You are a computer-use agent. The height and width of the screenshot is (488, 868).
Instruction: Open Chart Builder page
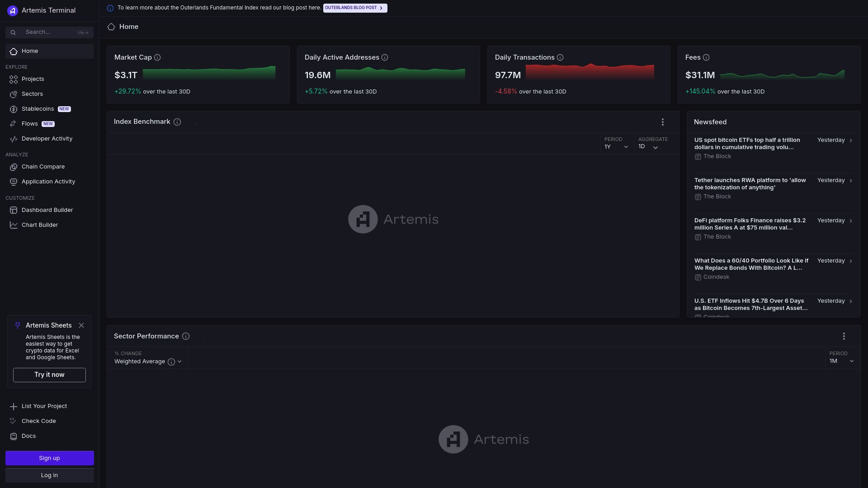click(49, 225)
